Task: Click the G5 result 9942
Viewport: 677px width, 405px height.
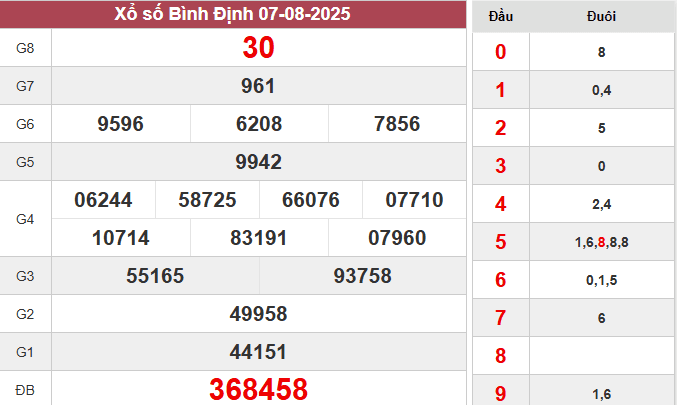Action: (258, 162)
